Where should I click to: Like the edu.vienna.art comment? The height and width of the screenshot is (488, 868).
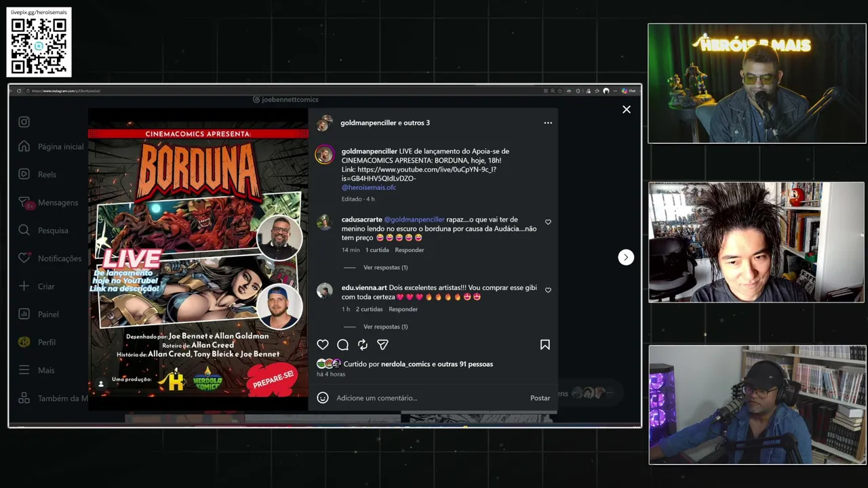[x=548, y=290]
